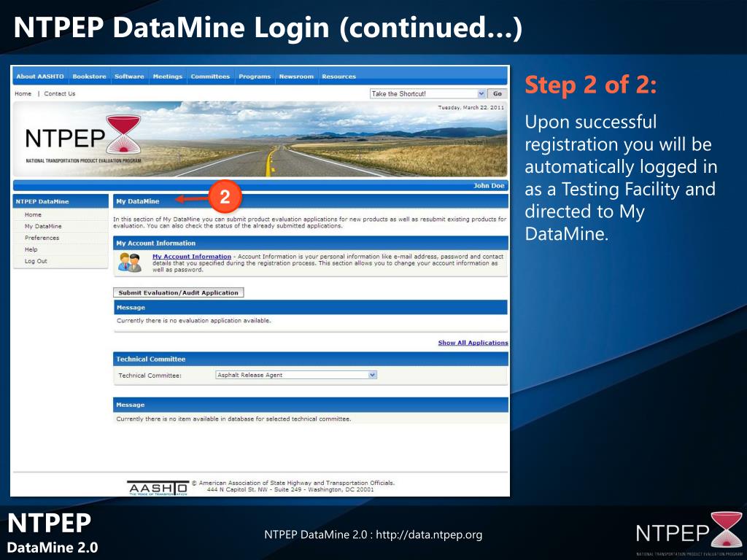Open the Committees menu
747x560 pixels.
point(211,76)
